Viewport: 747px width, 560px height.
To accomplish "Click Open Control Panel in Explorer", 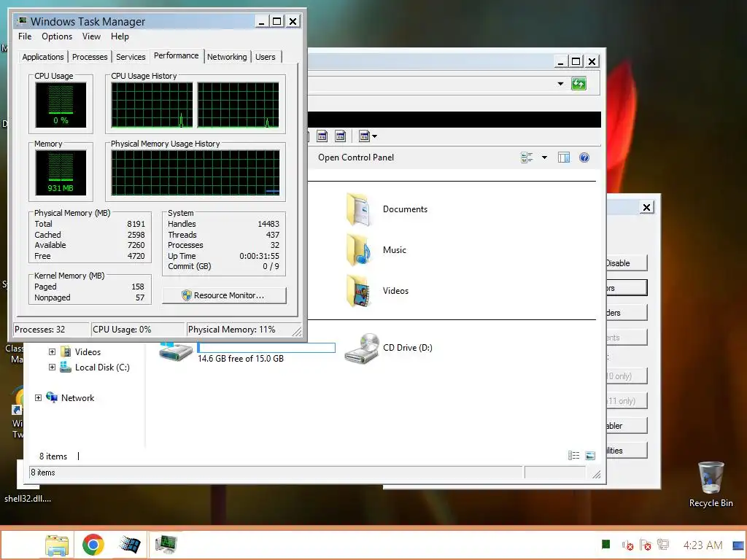I will point(356,157).
